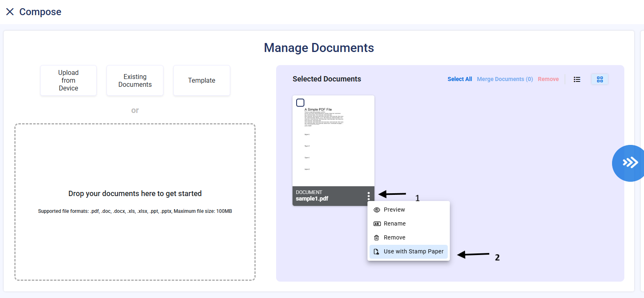This screenshot has width=644, height=298.
Task: Click the stamp paper document icon
Action: [x=376, y=252]
